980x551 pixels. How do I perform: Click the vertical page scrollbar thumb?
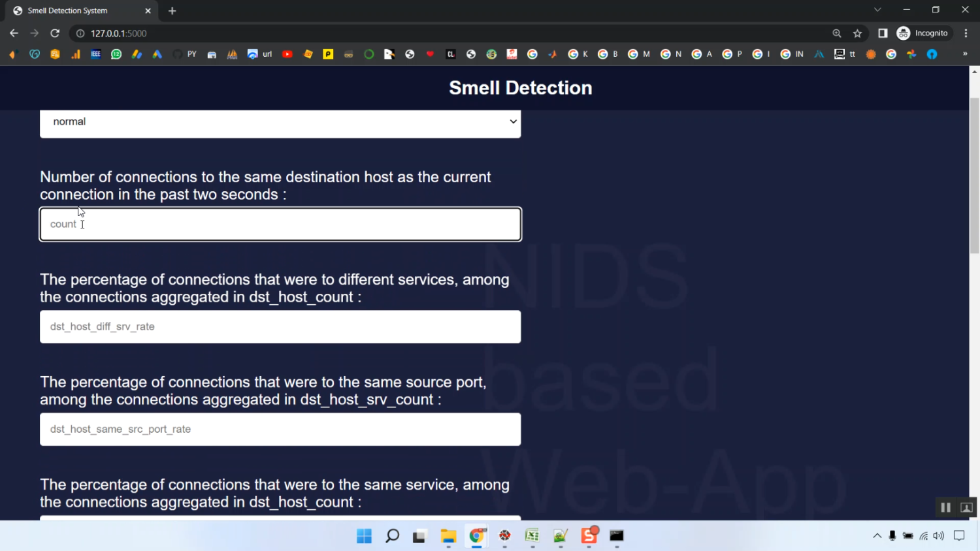(x=974, y=175)
